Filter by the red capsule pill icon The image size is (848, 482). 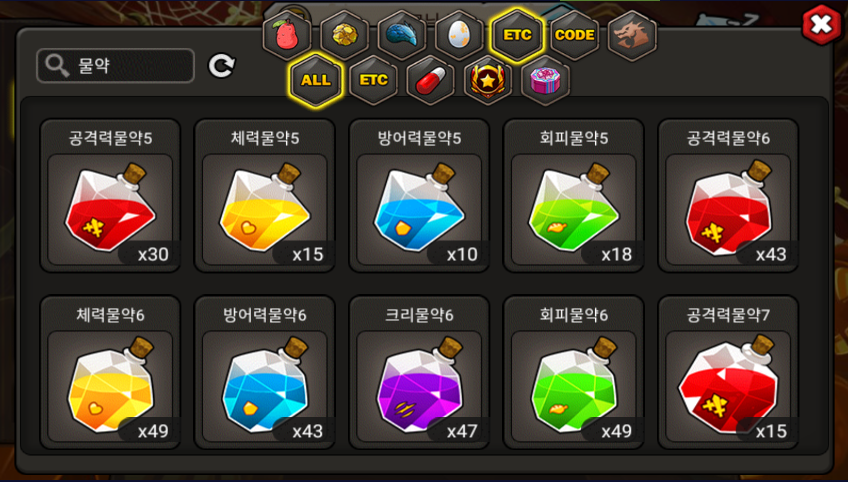[x=430, y=81]
